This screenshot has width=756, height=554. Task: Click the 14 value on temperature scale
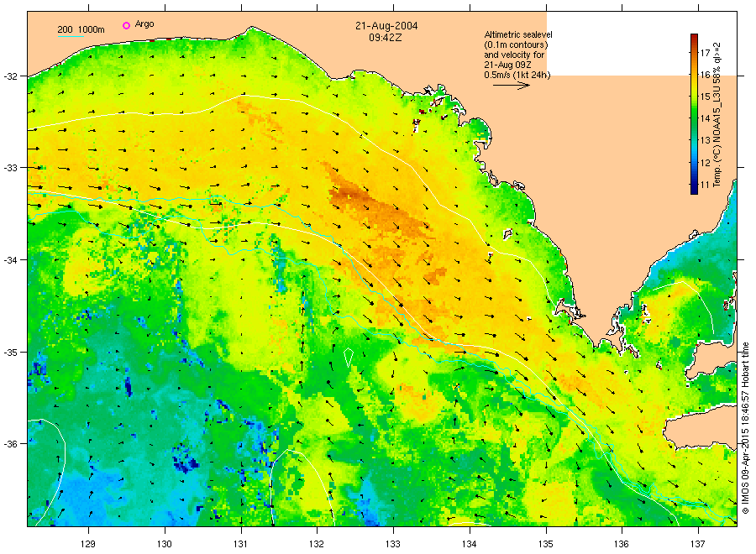click(x=706, y=118)
